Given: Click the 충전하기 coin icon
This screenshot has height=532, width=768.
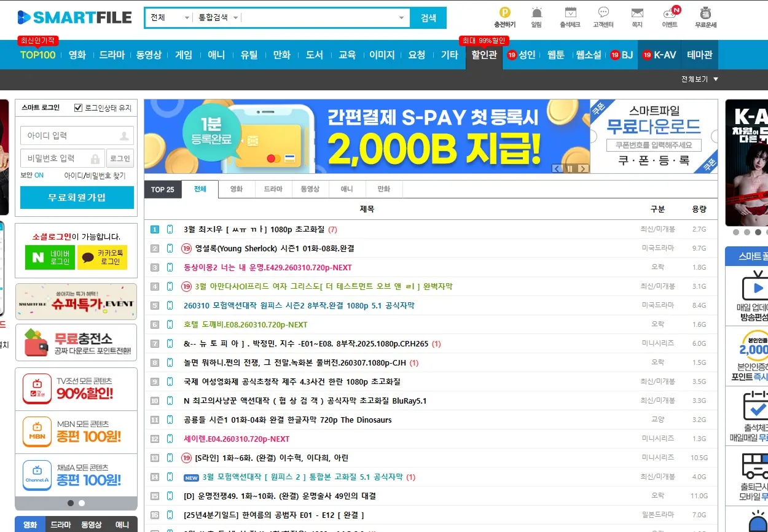Looking at the screenshot, I should click(504, 12).
